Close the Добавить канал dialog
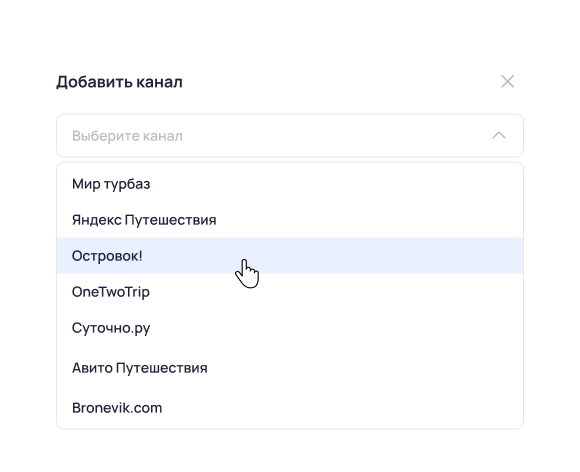 tap(507, 81)
